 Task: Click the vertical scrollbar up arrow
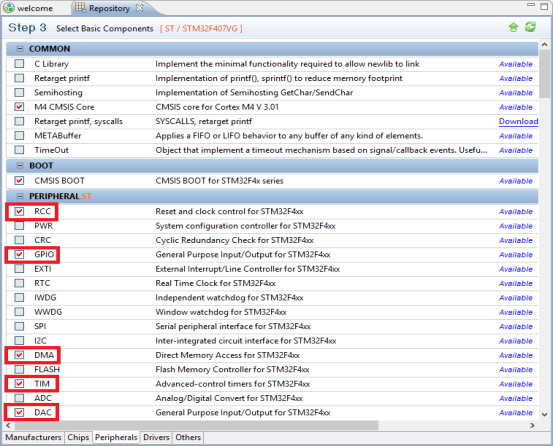544,44
